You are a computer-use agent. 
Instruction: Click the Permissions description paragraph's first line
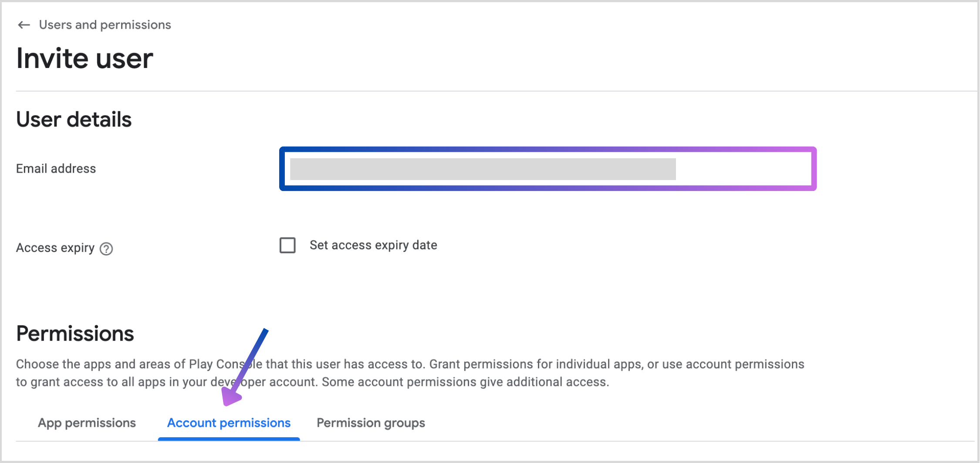(409, 364)
